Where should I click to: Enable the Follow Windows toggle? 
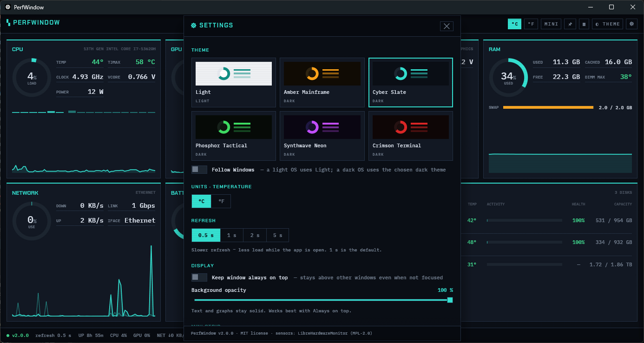[x=199, y=170]
